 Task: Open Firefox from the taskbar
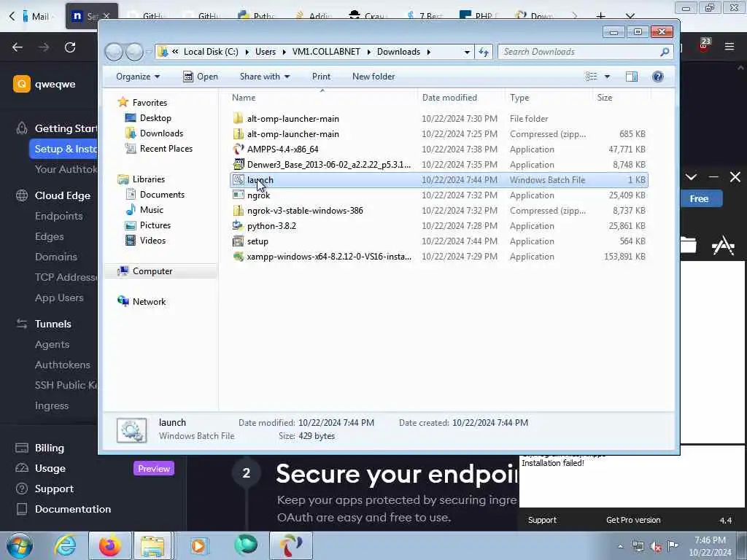pos(109,545)
